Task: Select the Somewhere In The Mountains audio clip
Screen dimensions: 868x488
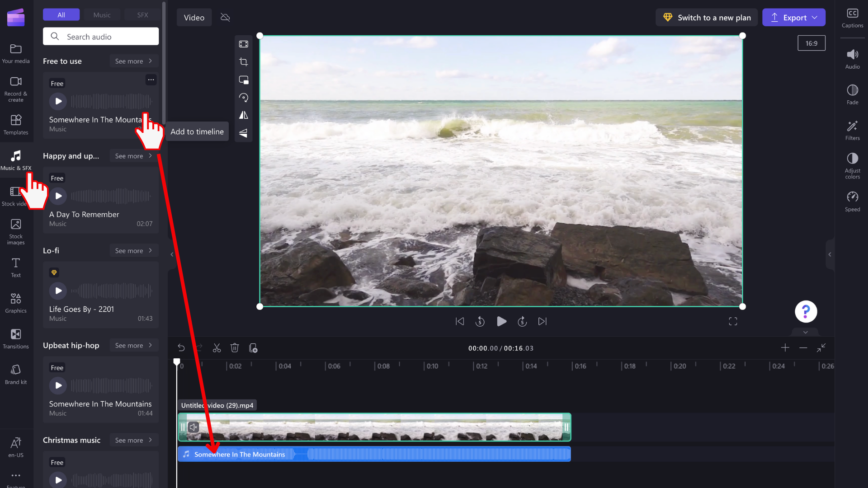Action: pyautogui.click(x=374, y=454)
